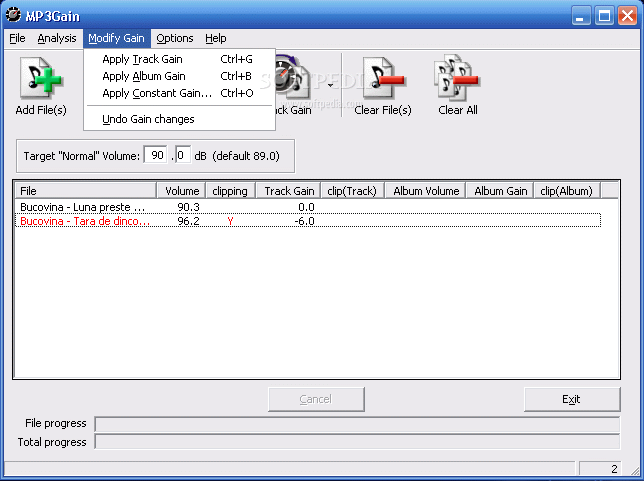Select Undo Gain changes
The image size is (644, 481).
click(179, 119)
